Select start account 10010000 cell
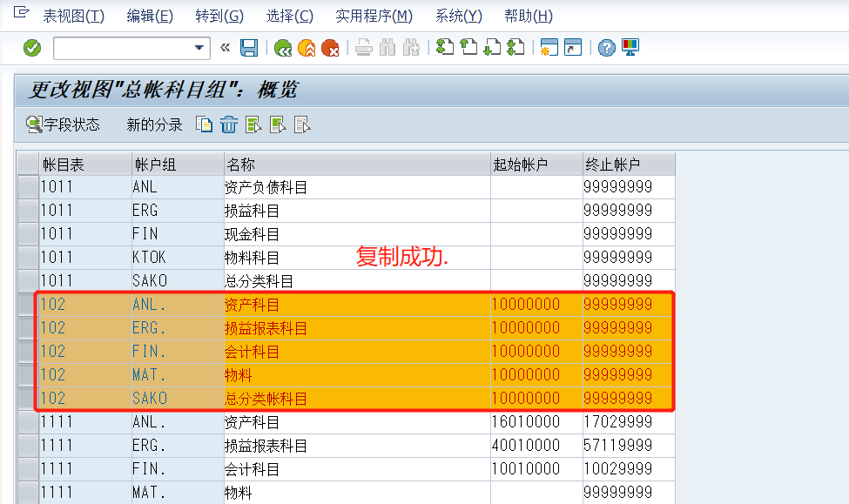The width and height of the screenshot is (849, 504). pos(536,469)
